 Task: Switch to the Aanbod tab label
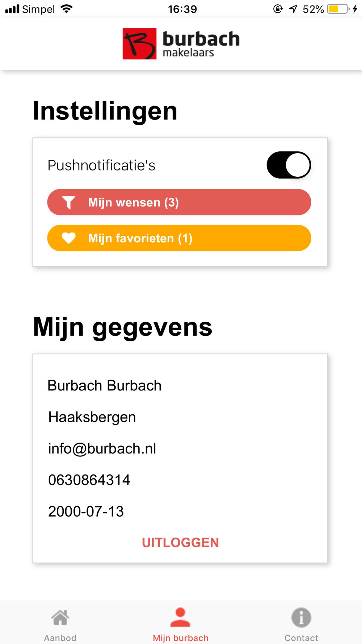(60, 638)
